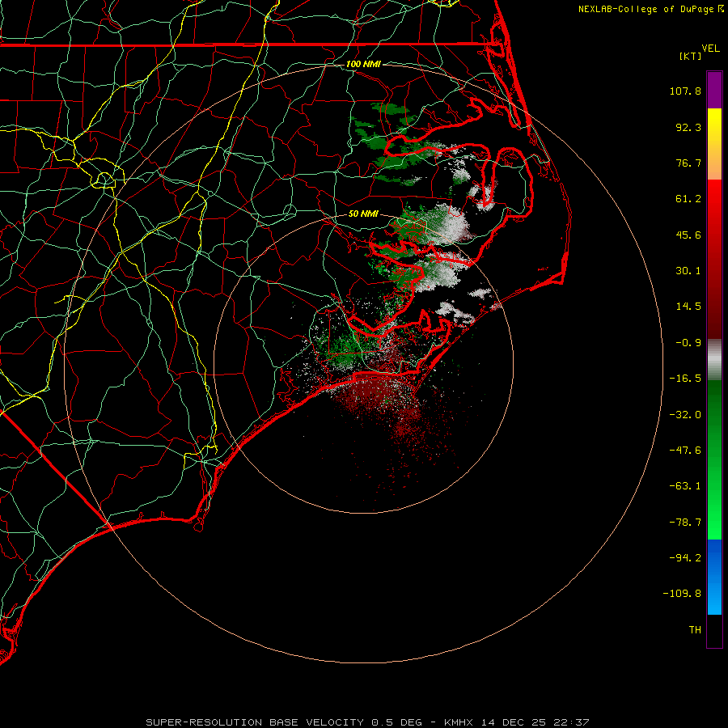Click the TH label on velocity scale
This screenshot has width=728, height=728.
pos(695,630)
